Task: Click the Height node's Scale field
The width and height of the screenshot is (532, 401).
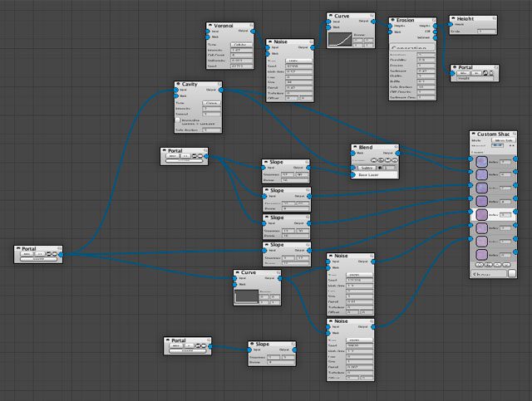Action: click(x=486, y=32)
